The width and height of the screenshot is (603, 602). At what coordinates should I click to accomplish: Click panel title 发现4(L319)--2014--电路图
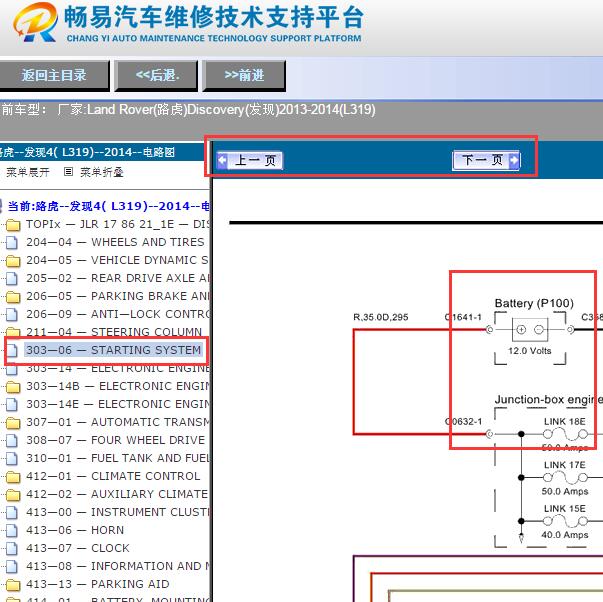(88, 152)
